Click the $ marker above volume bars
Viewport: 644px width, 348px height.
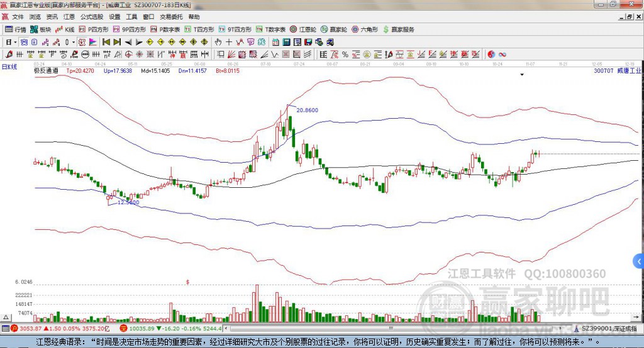[x=187, y=282]
